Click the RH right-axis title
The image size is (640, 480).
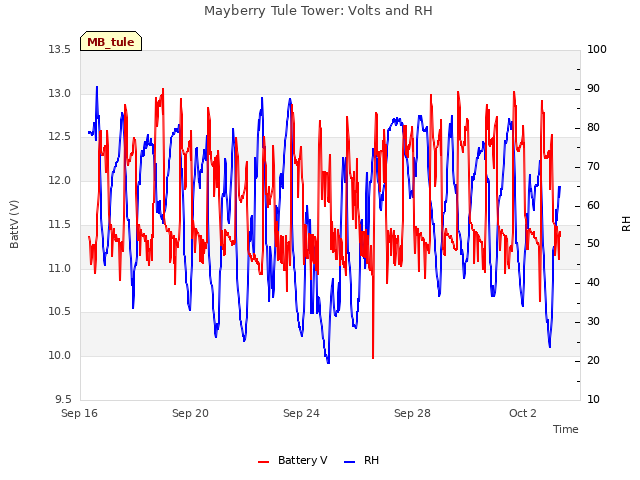[626, 224]
